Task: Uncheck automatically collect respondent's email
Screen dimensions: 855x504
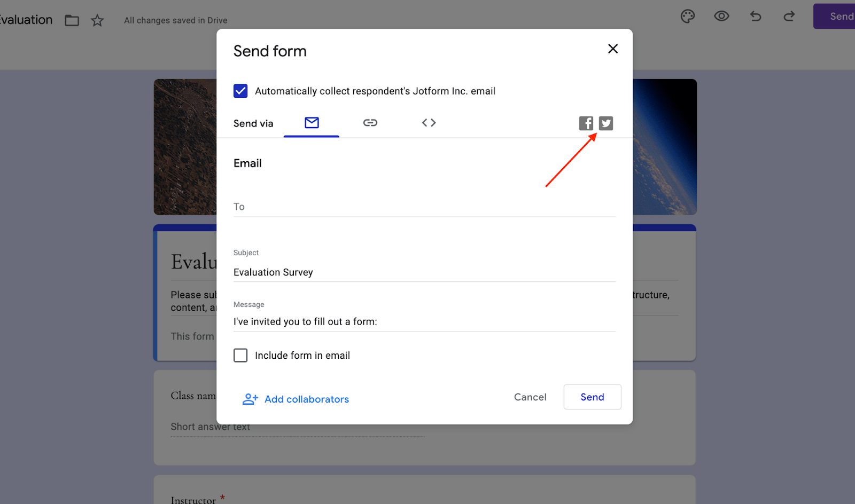Action: (x=240, y=91)
